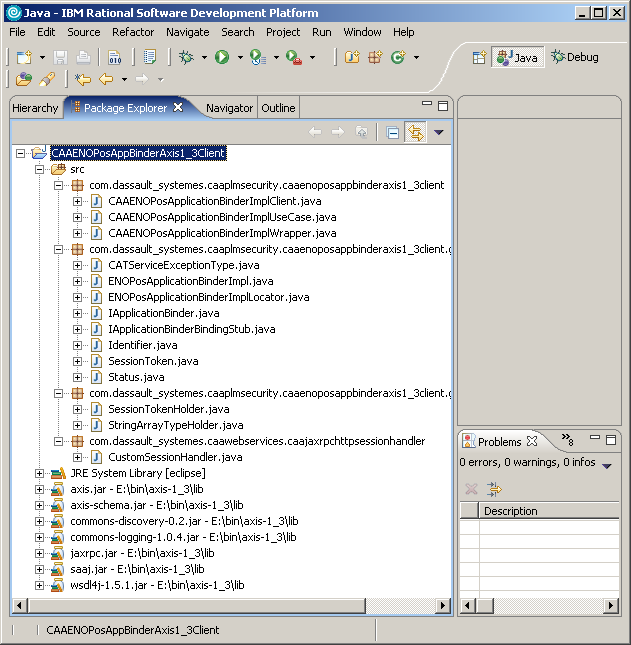Click the Save toolbar icon
Screen dimensions: 631x645
click(60, 57)
